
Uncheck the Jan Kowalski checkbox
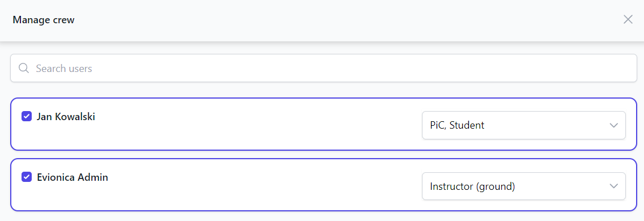27,117
